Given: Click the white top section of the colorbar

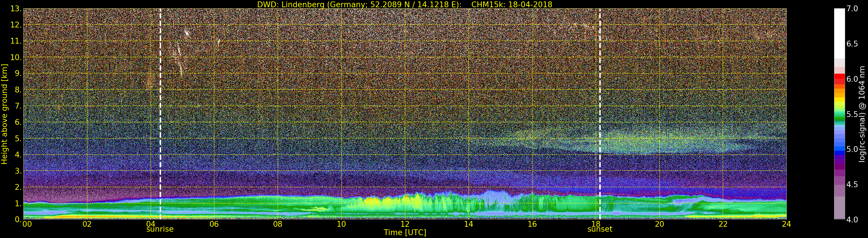Looking at the screenshot, I should (x=839, y=33).
